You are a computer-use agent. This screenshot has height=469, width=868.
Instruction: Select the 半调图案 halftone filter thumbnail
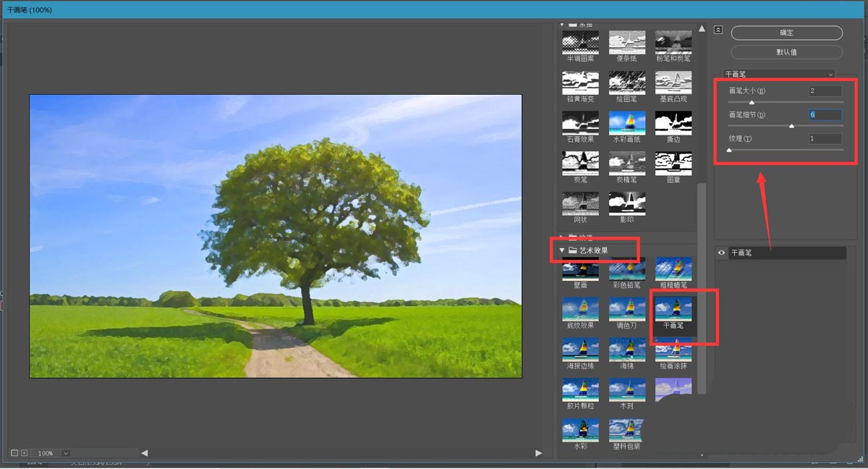click(x=580, y=41)
